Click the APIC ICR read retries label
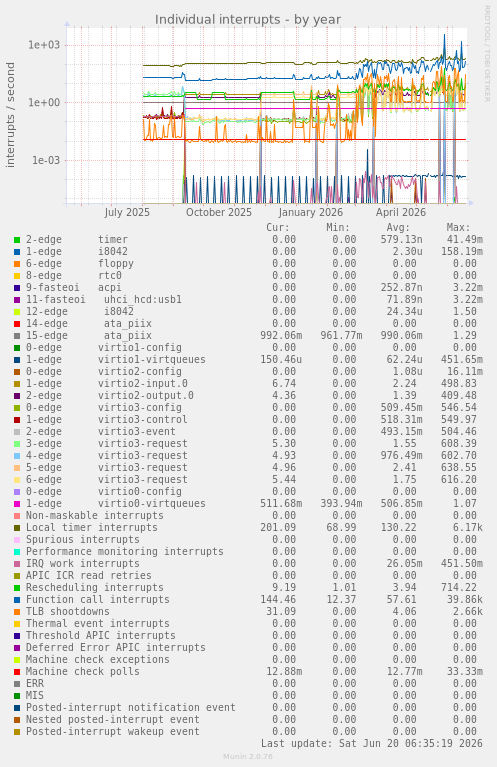 [89, 576]
